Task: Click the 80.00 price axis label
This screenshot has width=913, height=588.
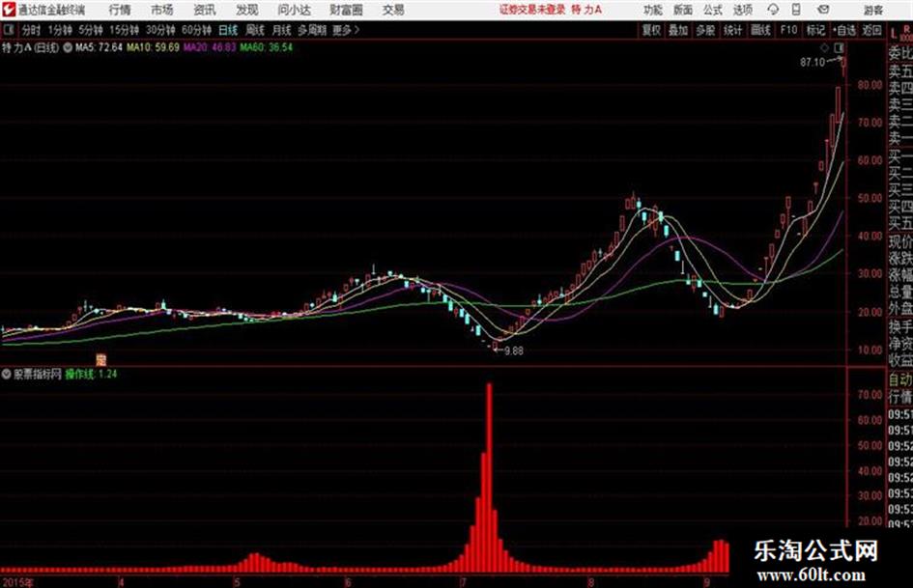Action: [x=870, y=85]
